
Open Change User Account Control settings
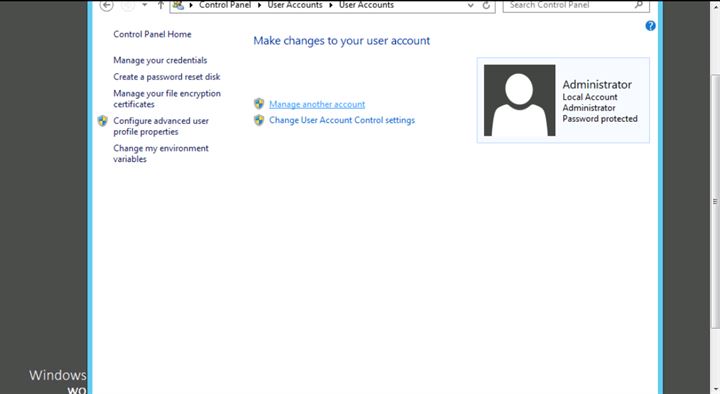342,120
